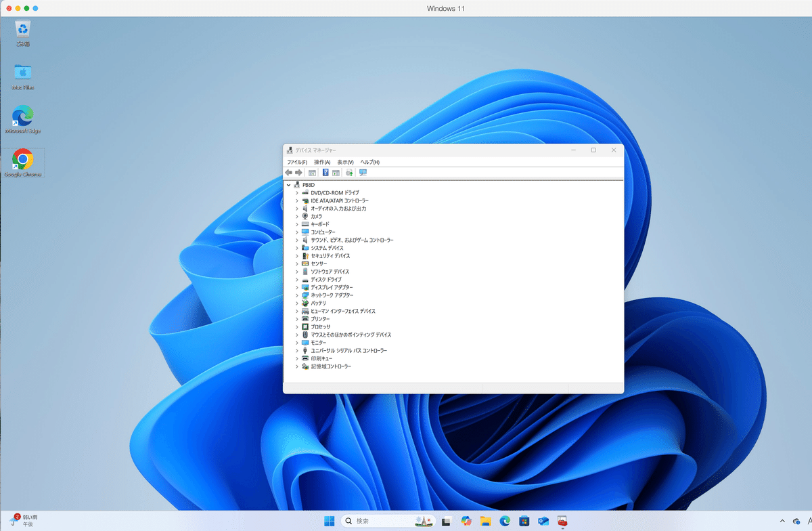
Task: Expand the バッテリ category
Action: (x=296, y=303)
